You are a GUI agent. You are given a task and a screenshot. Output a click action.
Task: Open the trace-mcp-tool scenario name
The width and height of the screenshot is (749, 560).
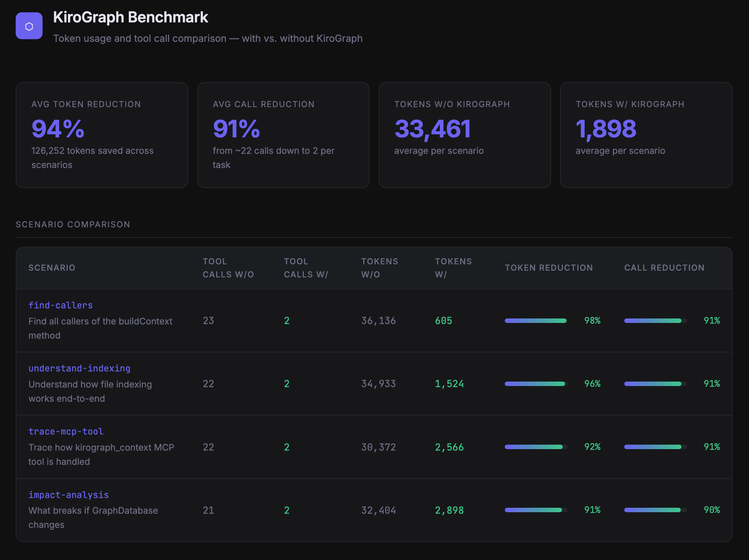point(66,432)
